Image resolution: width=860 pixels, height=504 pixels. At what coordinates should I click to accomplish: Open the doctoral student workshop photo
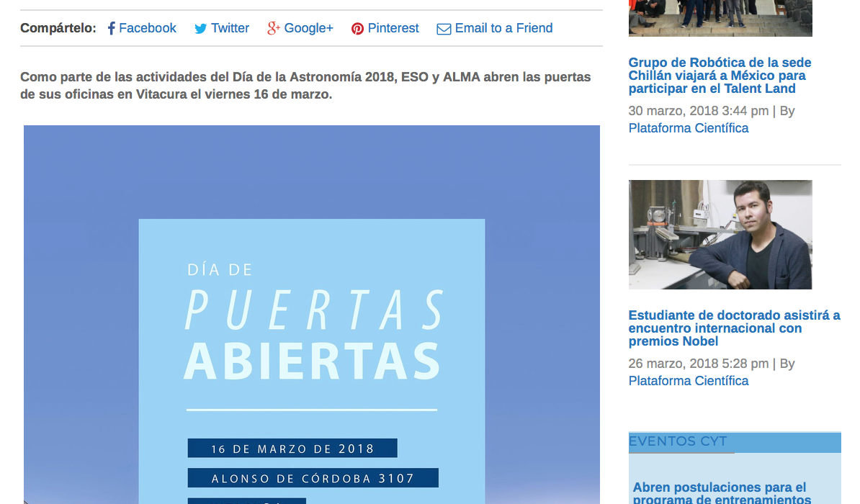point(720,234)
